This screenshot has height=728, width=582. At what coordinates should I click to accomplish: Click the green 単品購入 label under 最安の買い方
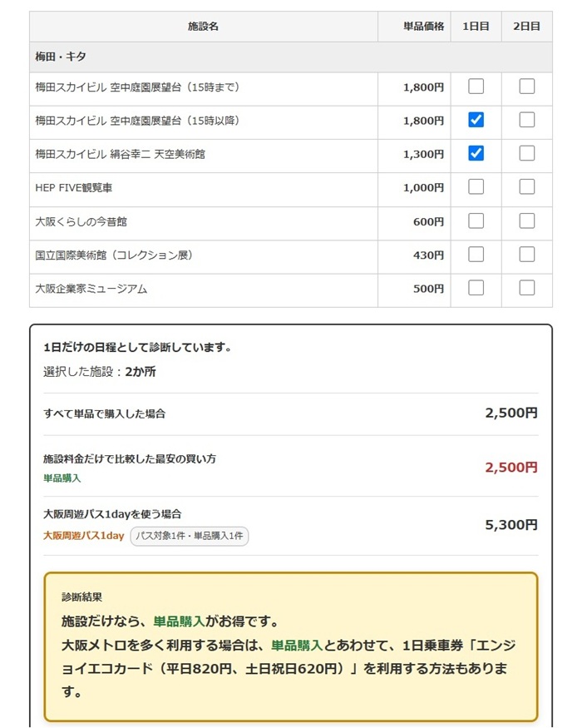coord(62,478)
